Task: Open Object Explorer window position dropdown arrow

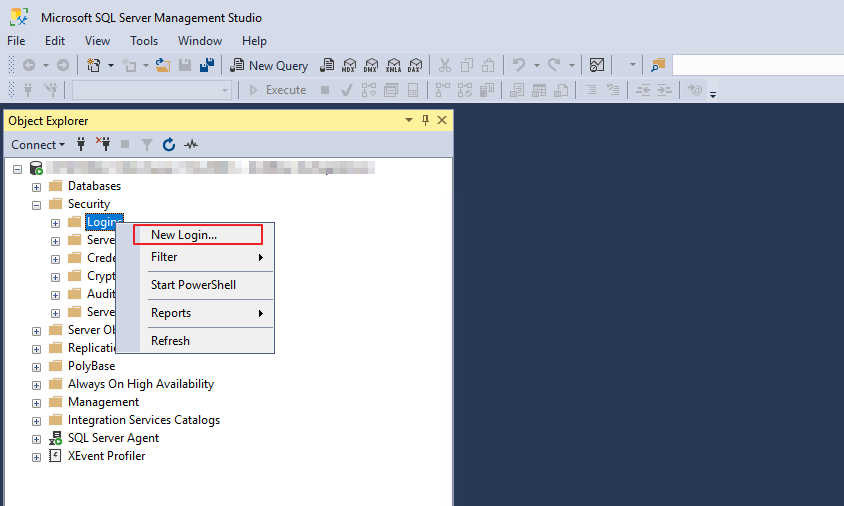Action: pos(409,120)
